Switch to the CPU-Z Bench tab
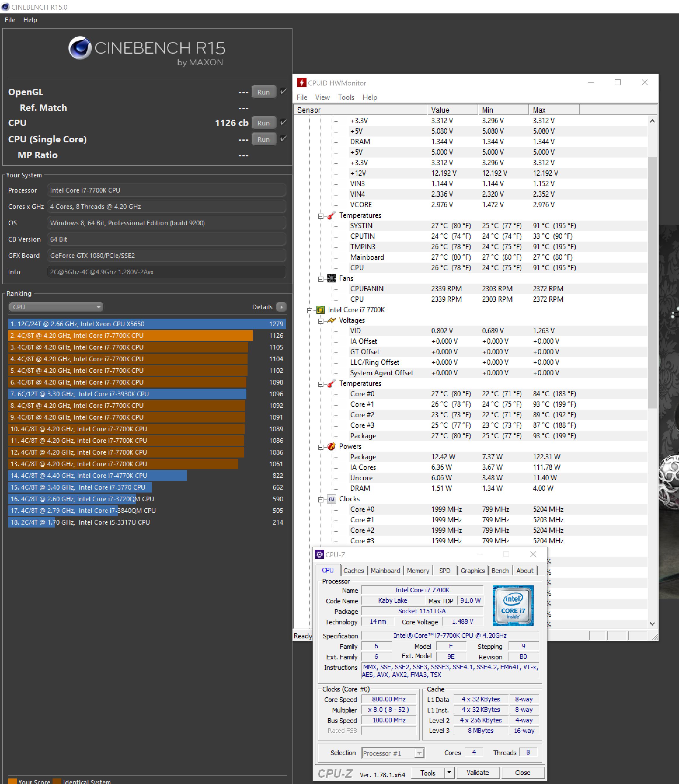Image resolution: width=679 pixels, height=784 pixels. [x=500, y=571]
